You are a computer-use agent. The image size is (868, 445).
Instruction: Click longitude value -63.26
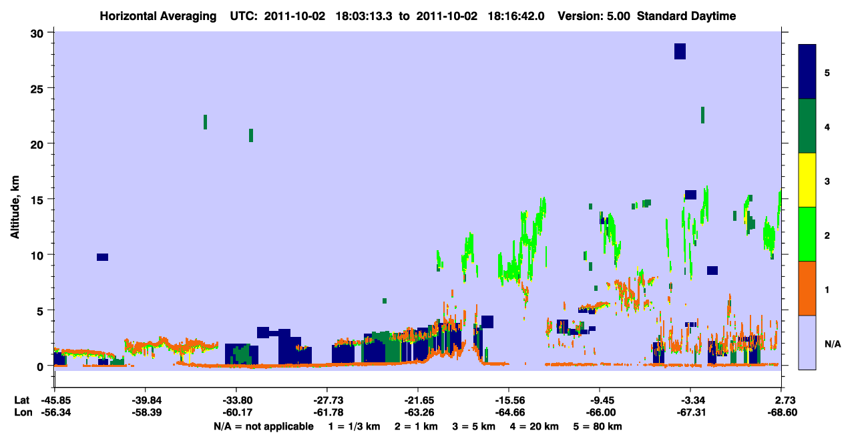pyautogui.click(x=417, y=412)
